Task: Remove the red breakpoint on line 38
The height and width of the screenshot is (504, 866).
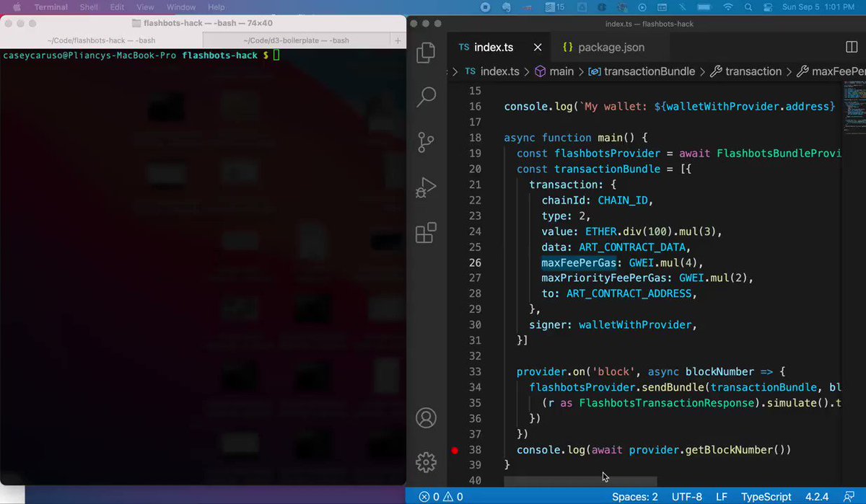Action: pyautogui.click(x=455, y=450)
